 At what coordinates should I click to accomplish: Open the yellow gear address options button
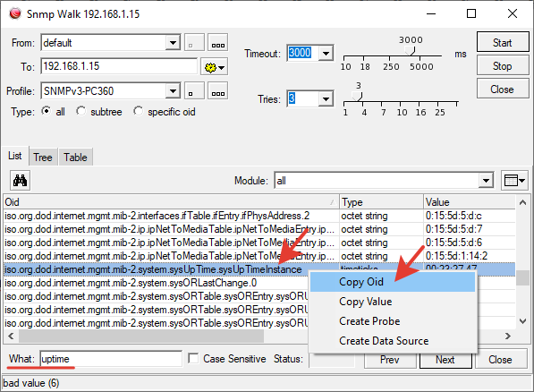pyautogui.click(x=215, y=67)
